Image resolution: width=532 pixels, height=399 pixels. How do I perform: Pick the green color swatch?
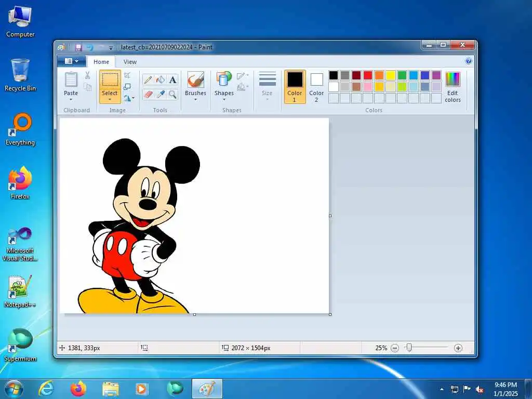coord(402,75)
